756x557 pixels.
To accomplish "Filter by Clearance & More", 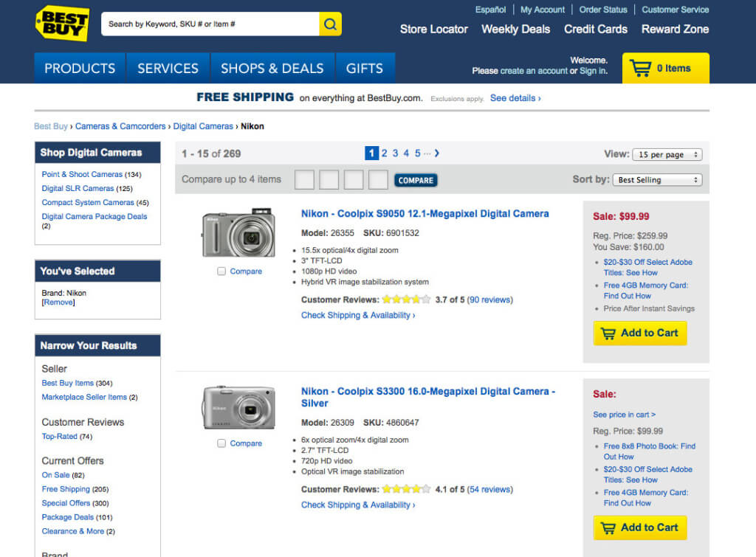I will (73, 531).
